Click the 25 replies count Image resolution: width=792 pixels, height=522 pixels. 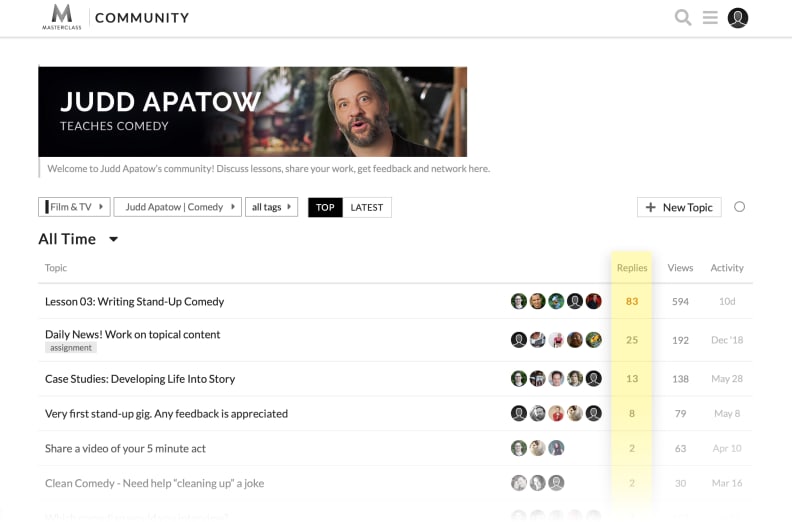click(632, 340)
